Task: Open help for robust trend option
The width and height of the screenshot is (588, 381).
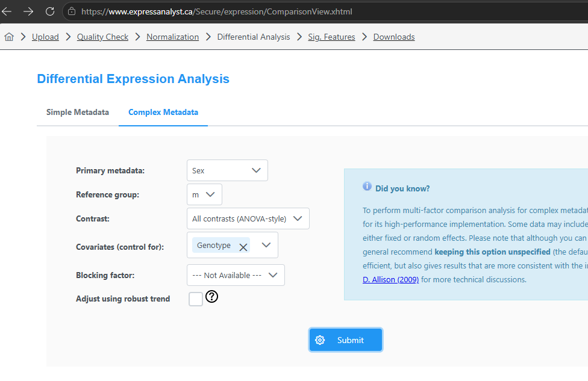Action: (x=211, y=297)
